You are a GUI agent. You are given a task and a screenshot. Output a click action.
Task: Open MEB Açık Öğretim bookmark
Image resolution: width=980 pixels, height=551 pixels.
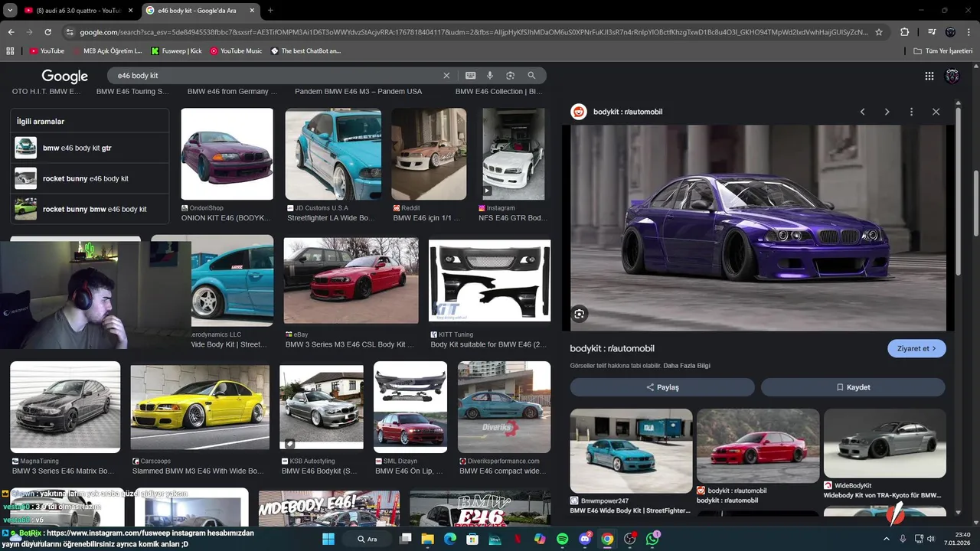point(107,51)
